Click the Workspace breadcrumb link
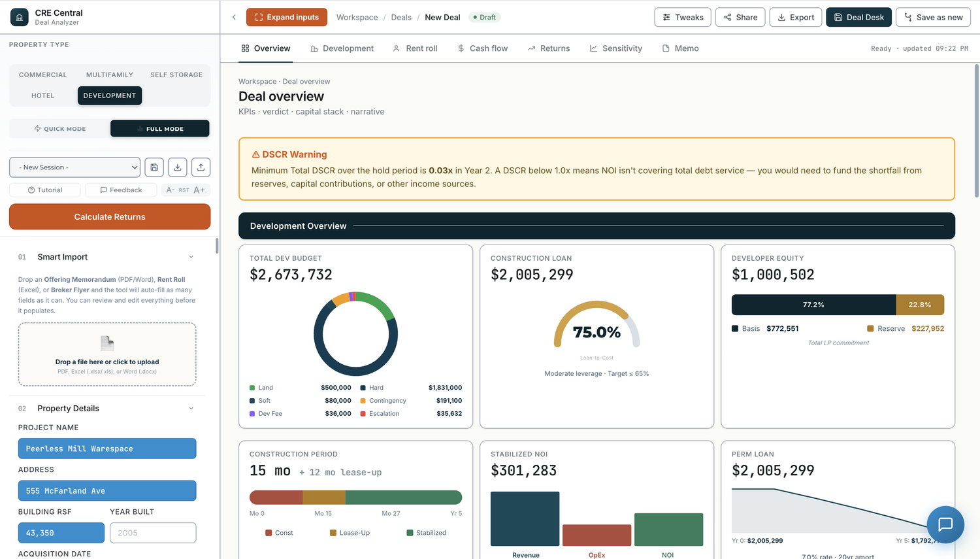The height and width of the screenshot is (559, 980). coord(357,18)
